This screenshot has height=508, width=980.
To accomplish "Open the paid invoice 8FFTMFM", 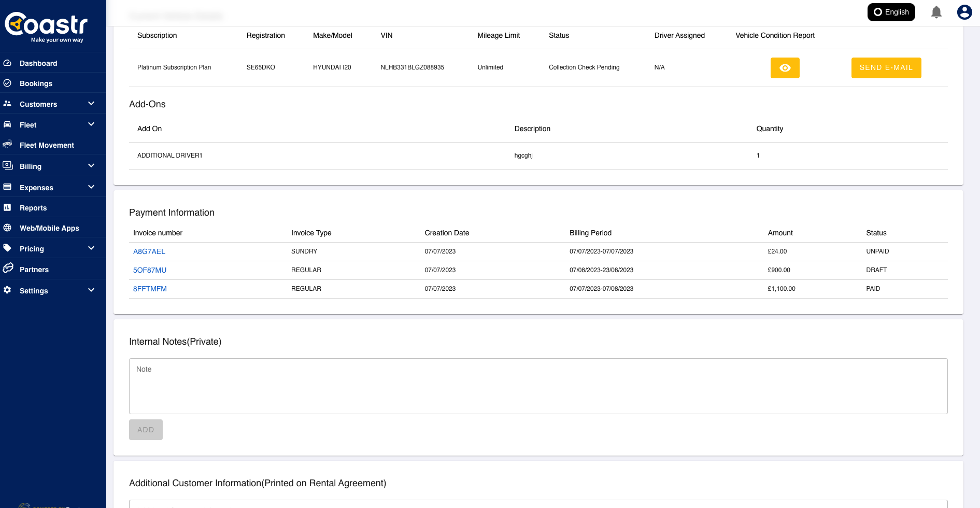I will coord(150,289).
